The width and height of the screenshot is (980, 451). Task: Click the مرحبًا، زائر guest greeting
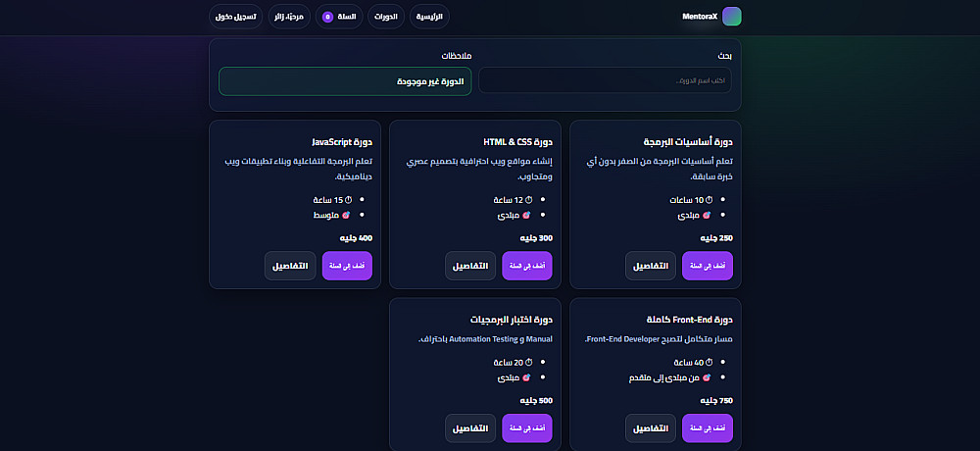point(288,17)
